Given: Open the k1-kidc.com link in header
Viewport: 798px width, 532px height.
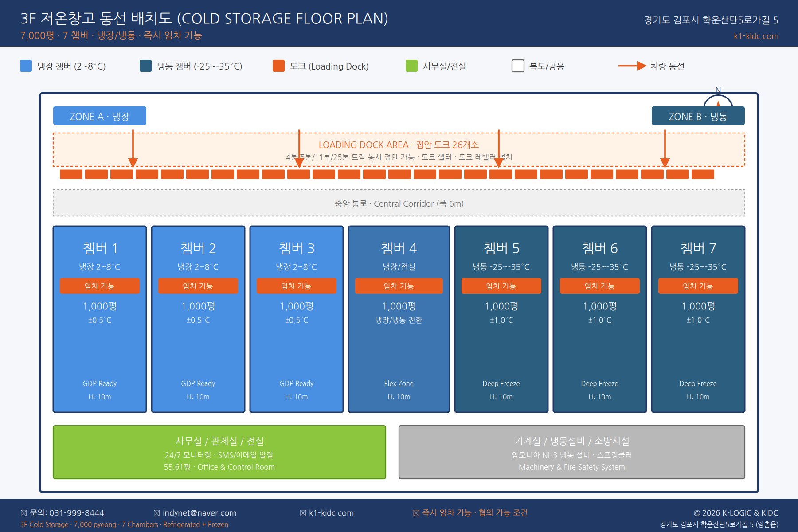Looking at the screenshot, I should tap(756, 36).
